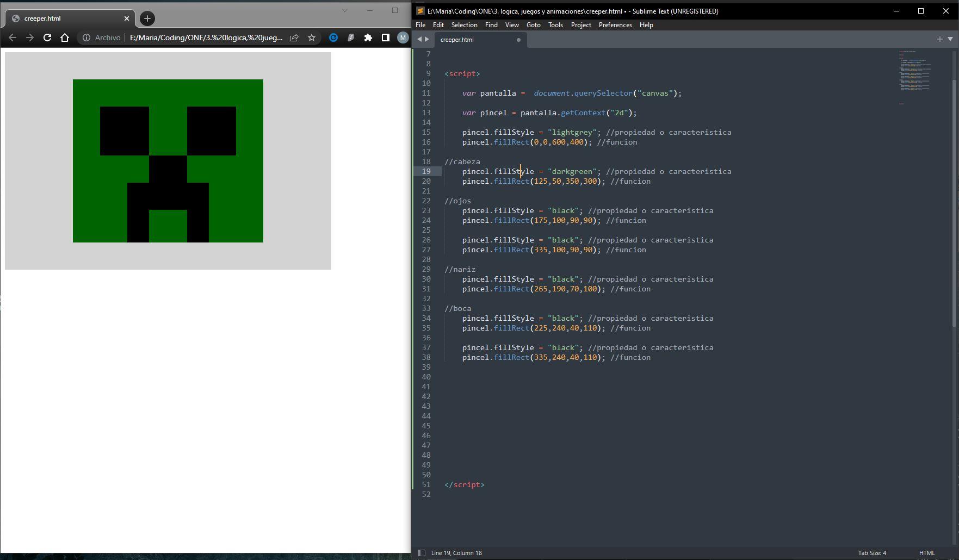
Task: Open the Help menu in Sublime Text
Action: coord(646,25)
